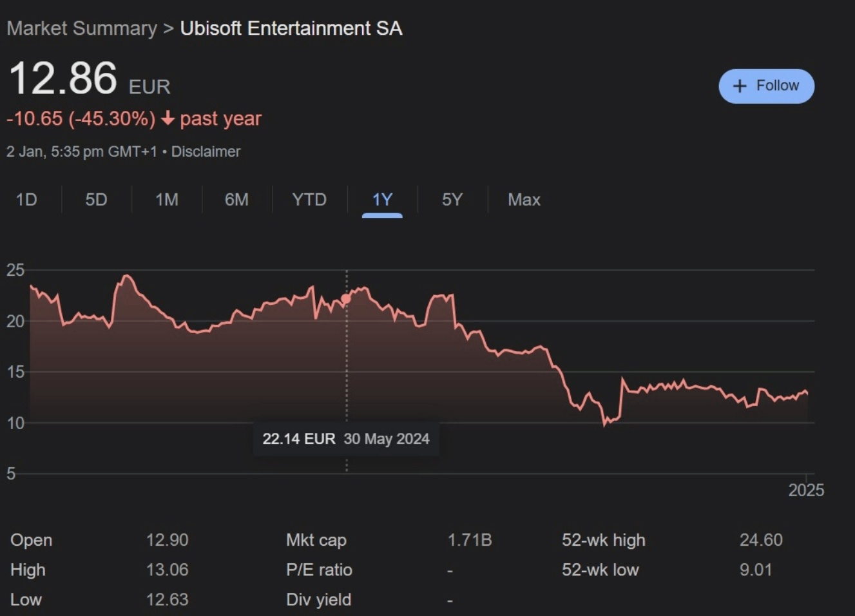Click the Ubisoft Entertainment SA title
Screen dimensions: 855x616
point(291,28)
